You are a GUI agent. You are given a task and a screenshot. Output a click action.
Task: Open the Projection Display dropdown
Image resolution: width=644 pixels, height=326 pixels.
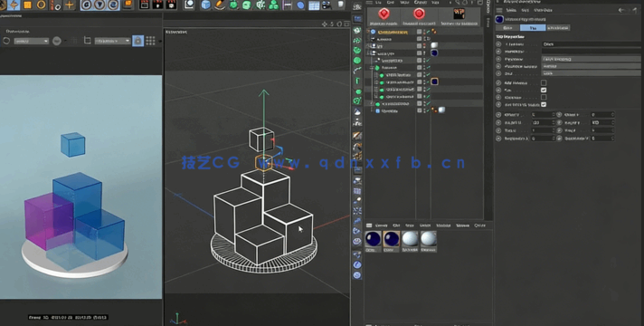click(591, 66)
